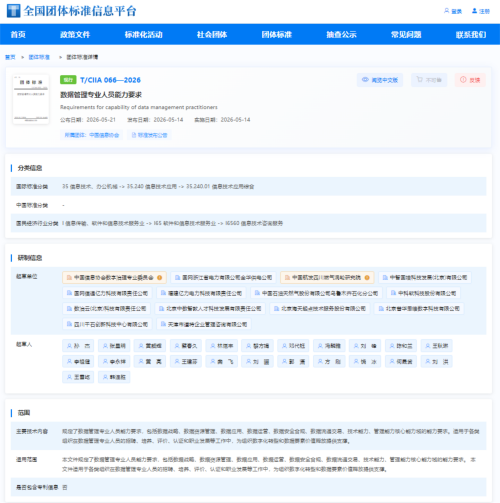500x503 pixels.
Task: Click the orange info icon after 中国航发四川燃气涡轮研究院
Action: click(367, 277)
